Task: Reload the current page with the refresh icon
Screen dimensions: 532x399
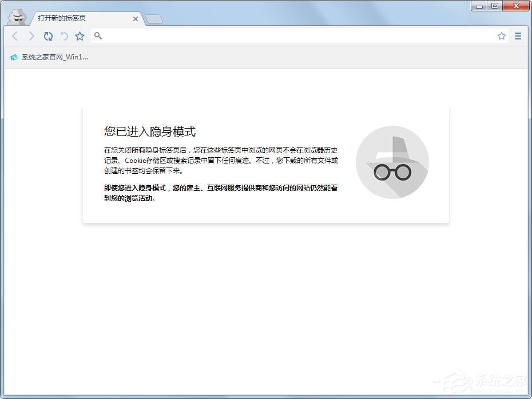Action: click(x=48, y=36)
